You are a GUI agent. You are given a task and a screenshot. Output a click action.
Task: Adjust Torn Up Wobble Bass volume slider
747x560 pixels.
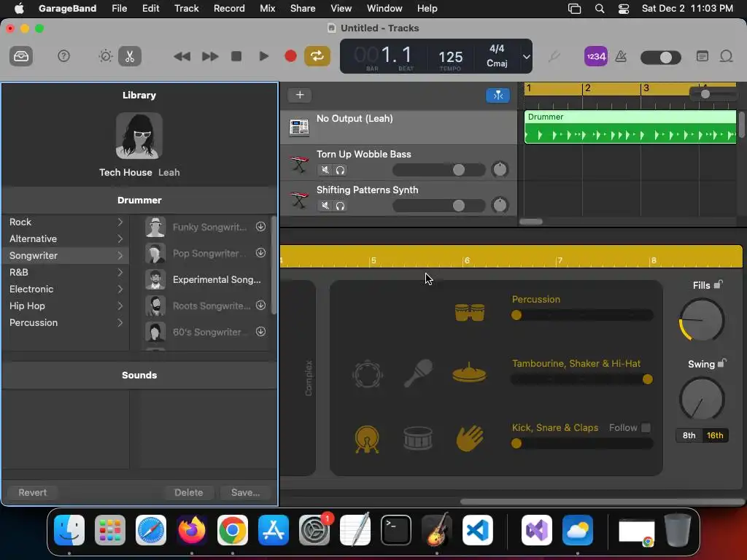(x=438, y=169)
